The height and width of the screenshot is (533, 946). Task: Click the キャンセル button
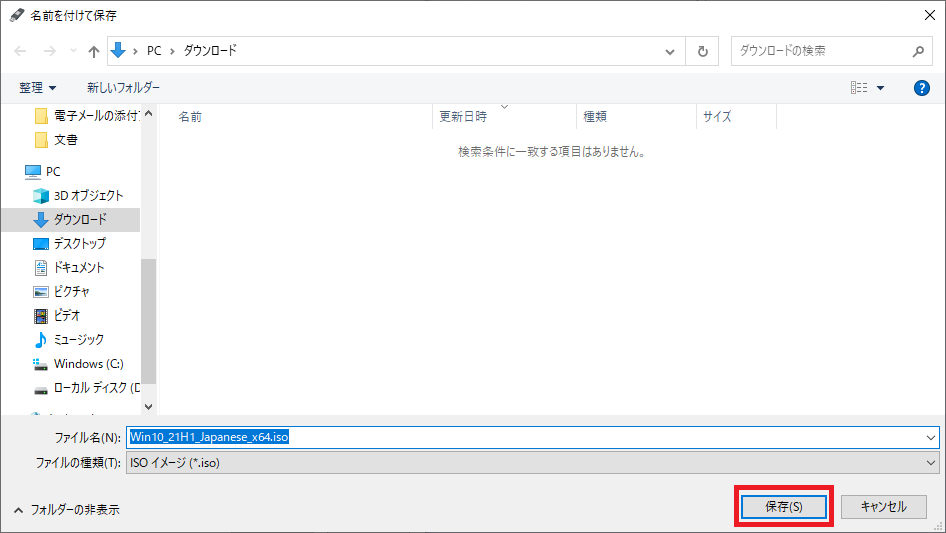point(883,507)
